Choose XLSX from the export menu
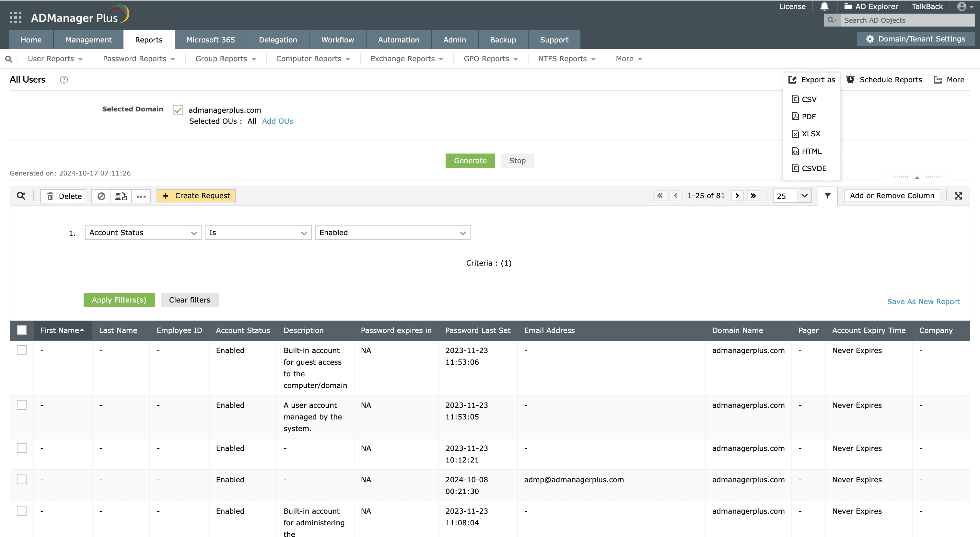Screen dimensions: 980x537 810,134
